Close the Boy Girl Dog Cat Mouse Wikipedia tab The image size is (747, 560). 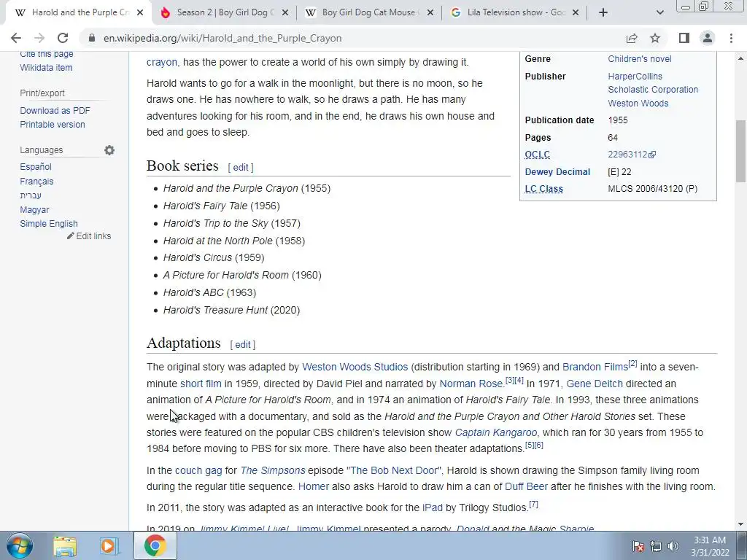tap(430, 12)
